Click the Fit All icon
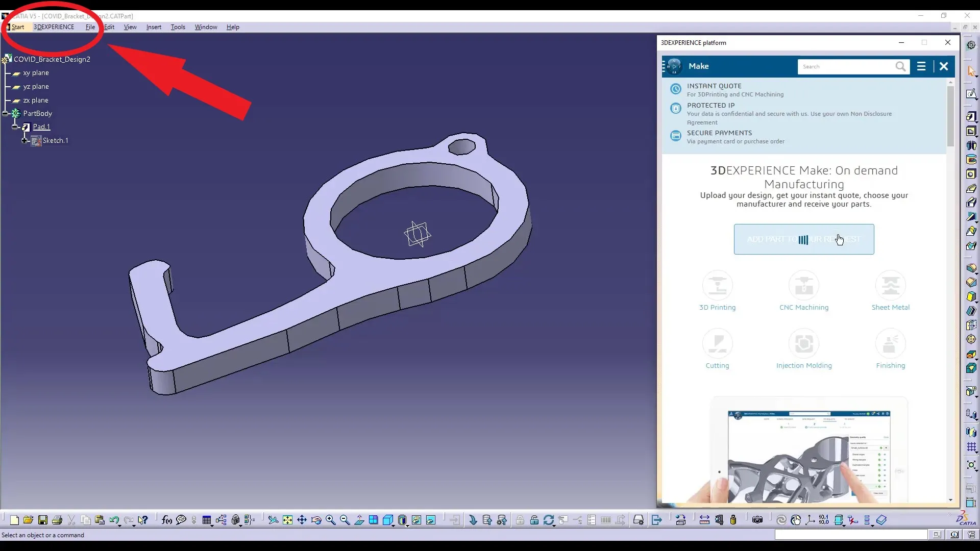The height and width of the screenshot is (551, 980). (287, 520)
